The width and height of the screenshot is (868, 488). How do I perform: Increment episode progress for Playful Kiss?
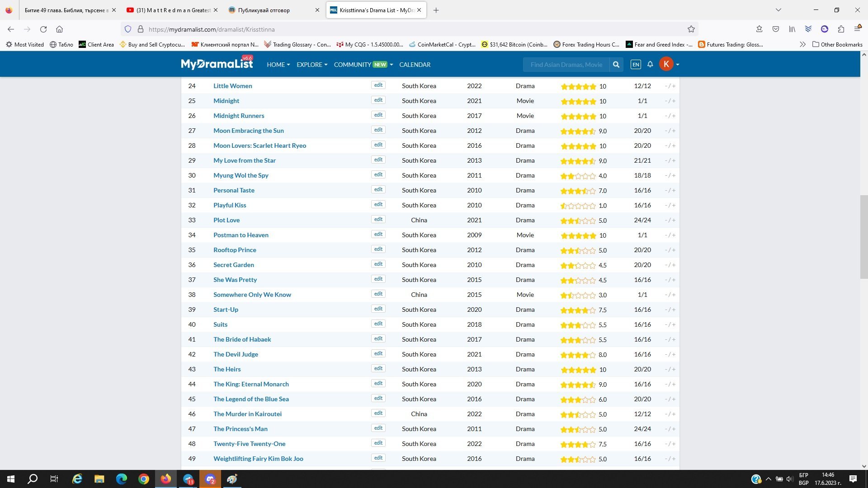pos(674,205)
